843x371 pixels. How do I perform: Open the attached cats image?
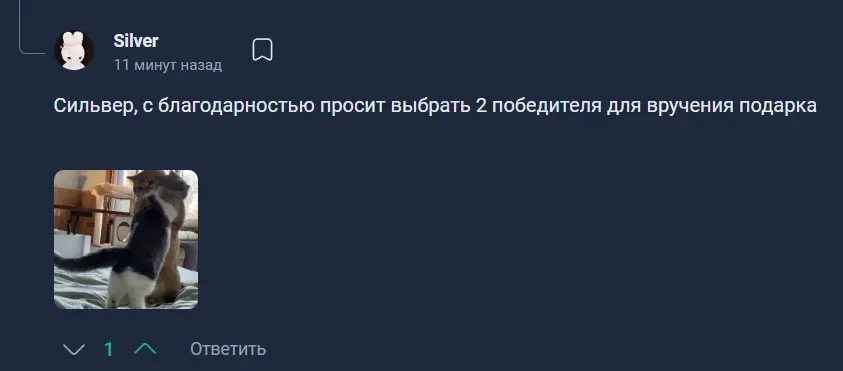(x=126, y=239)
